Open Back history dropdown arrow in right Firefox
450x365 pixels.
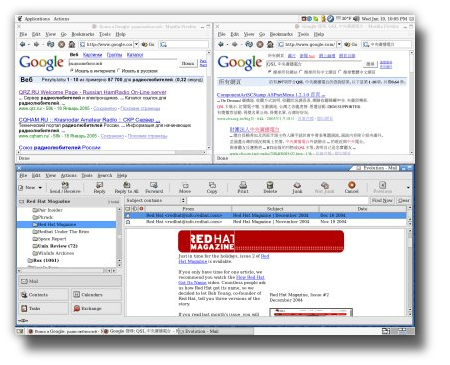coord(227,44)
